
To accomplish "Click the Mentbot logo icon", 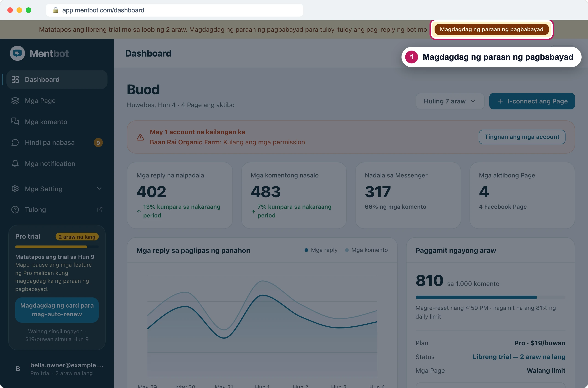I will 17,53.
